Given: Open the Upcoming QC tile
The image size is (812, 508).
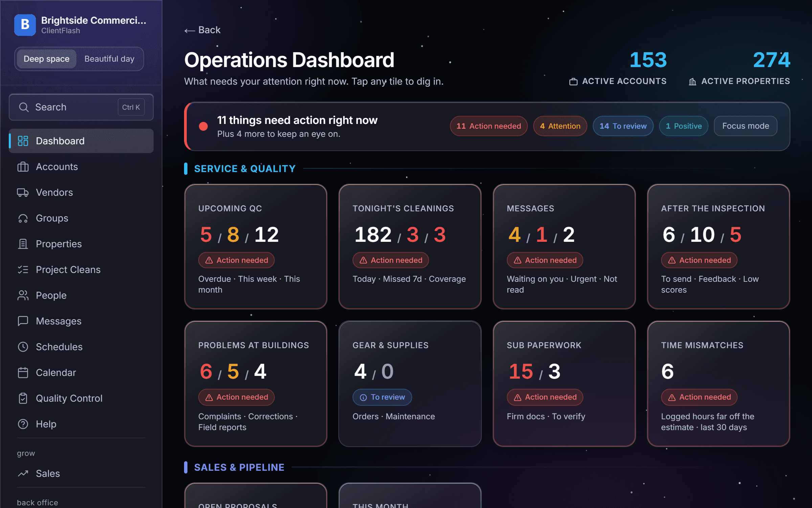Looking at the screenshot, I should click(255, 247).
